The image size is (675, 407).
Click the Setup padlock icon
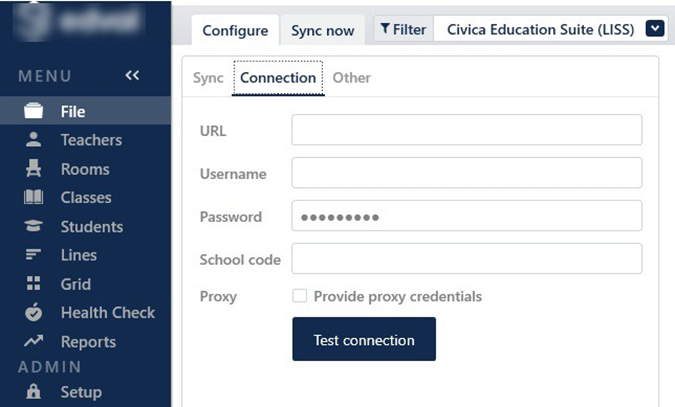[x=33, y=392]
